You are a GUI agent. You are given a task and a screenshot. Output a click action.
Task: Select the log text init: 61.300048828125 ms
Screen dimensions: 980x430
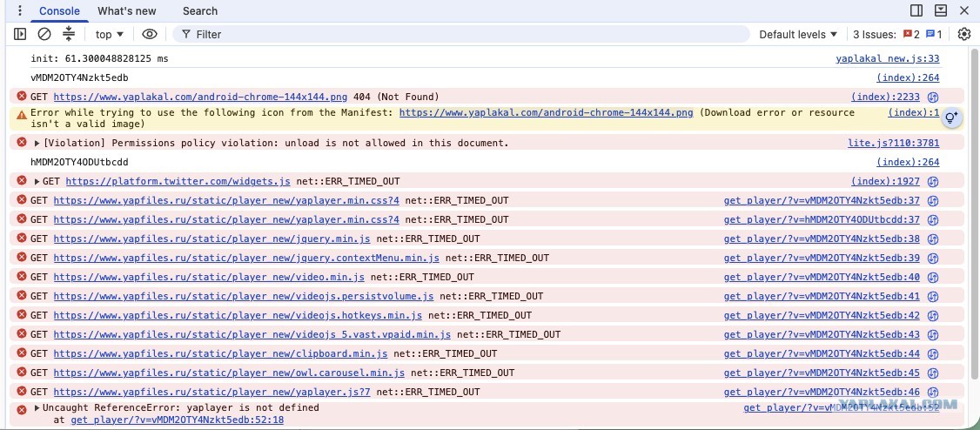99,58
